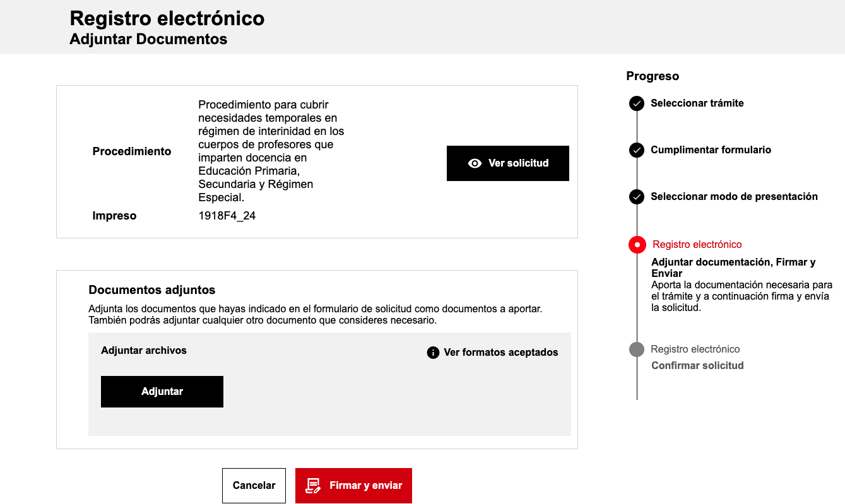This screenshot has width=845, height=504.
Task: Click the red Registro electrónico step label
Action: pyautogui.click(x=697, y=245)
